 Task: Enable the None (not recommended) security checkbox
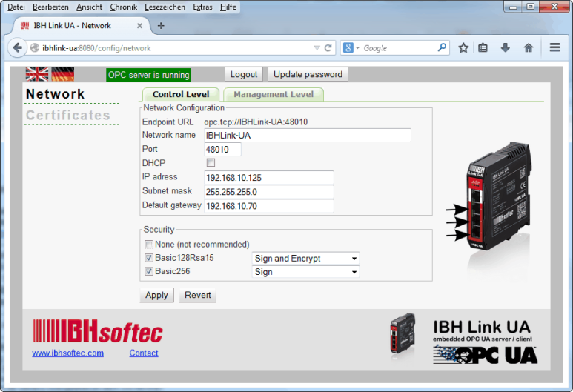click(x=149, y=245)
